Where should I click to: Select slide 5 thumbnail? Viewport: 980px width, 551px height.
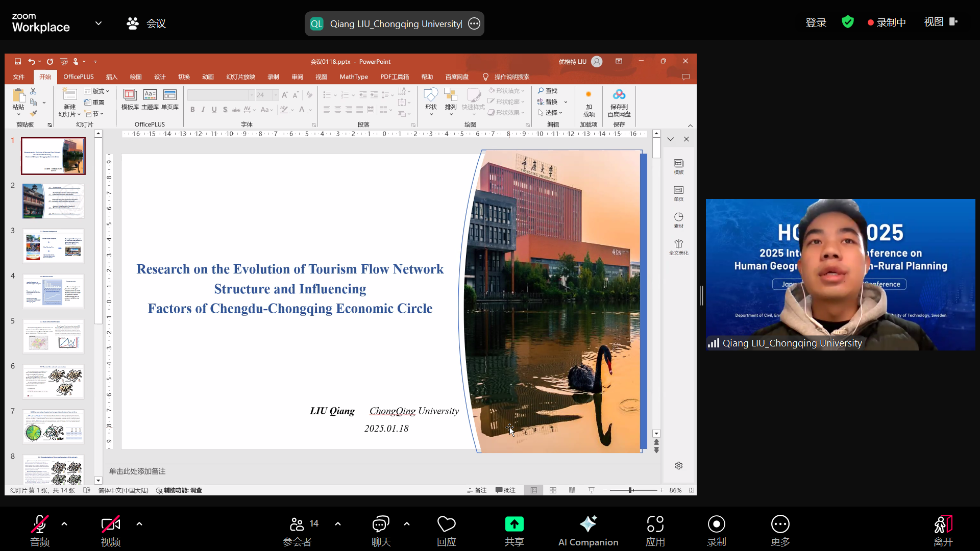click(53, 336)
